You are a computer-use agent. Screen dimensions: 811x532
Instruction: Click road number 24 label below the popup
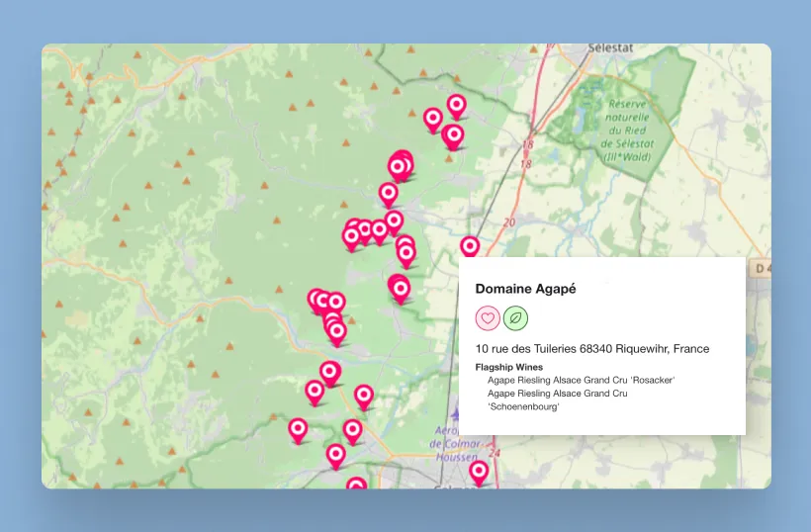495,453
